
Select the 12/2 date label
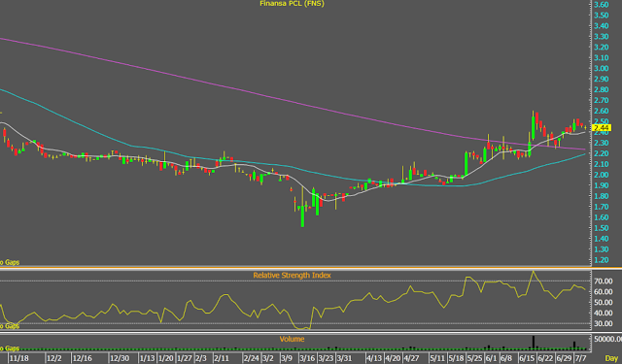click(x=54, y=358)
